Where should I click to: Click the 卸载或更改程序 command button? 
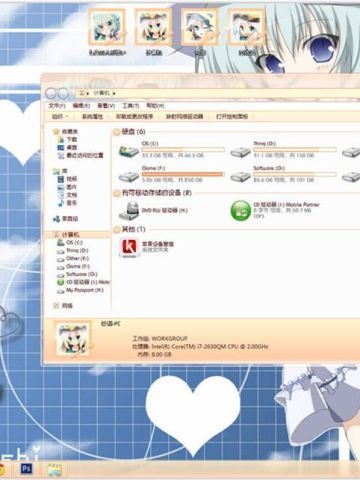[x=134, y=116]
